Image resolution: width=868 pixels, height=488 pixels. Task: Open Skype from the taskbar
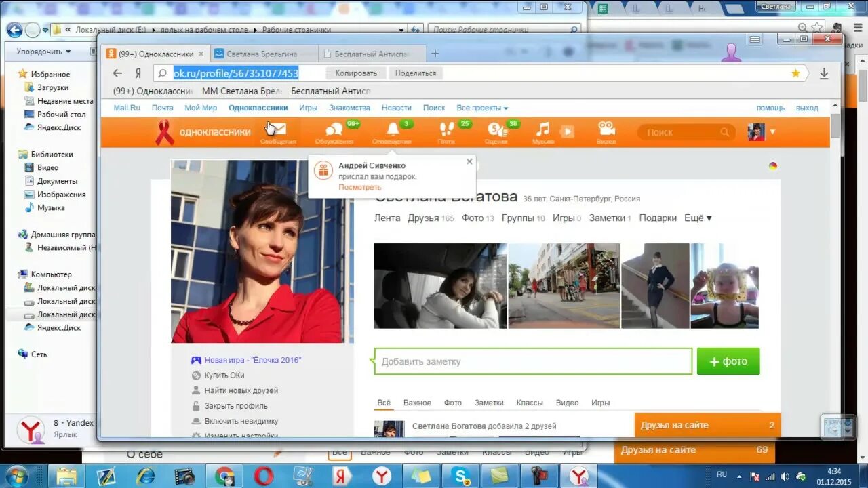pos(460,476)
